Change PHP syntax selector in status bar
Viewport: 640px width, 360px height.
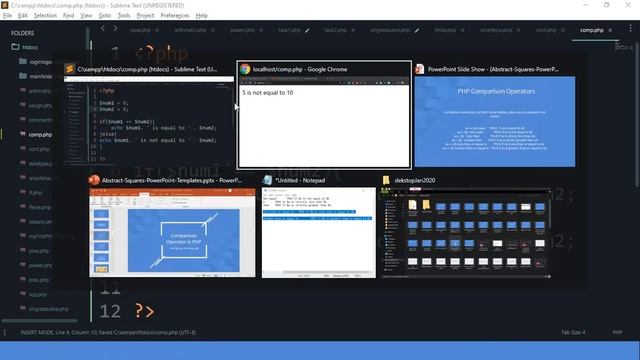(617, 332)
